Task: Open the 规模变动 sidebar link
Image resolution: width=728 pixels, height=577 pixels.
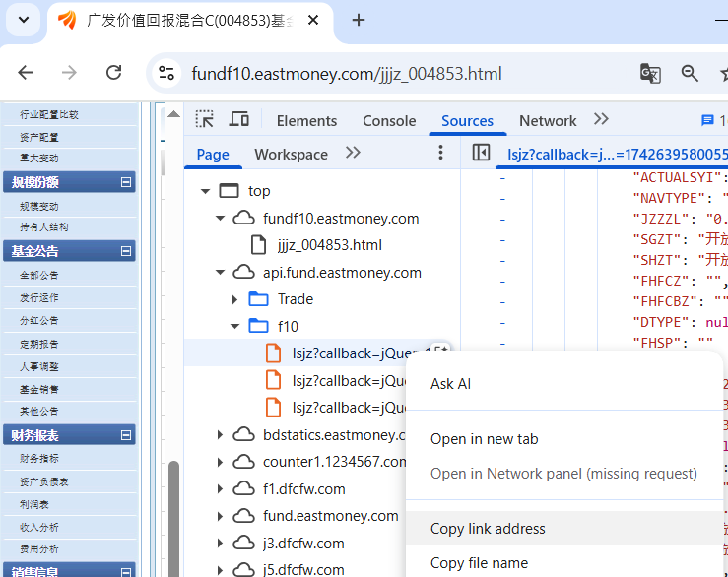Action: [39, 207]
